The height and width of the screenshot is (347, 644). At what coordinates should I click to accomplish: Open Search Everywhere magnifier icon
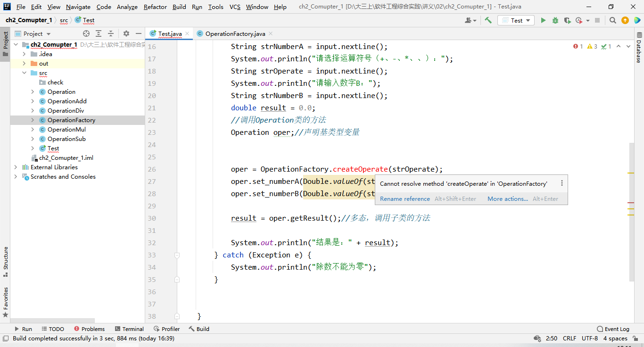[612, 20]
